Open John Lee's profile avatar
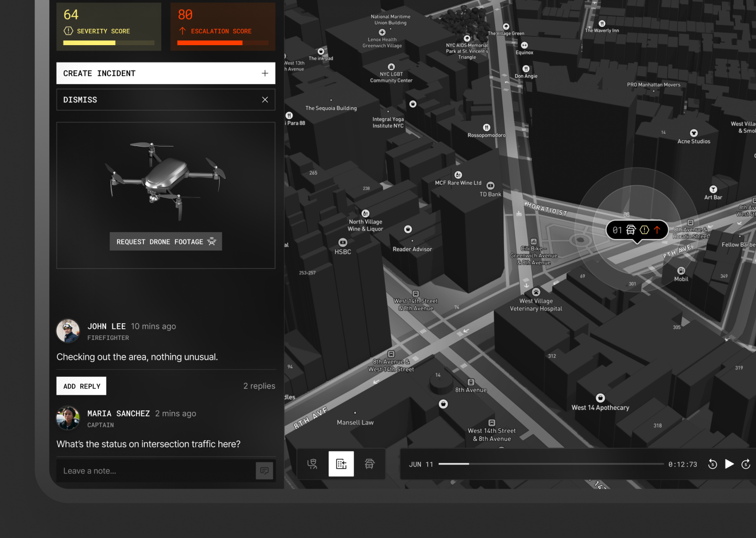Viewport: 756px width, 538px height. click(68, 331)
